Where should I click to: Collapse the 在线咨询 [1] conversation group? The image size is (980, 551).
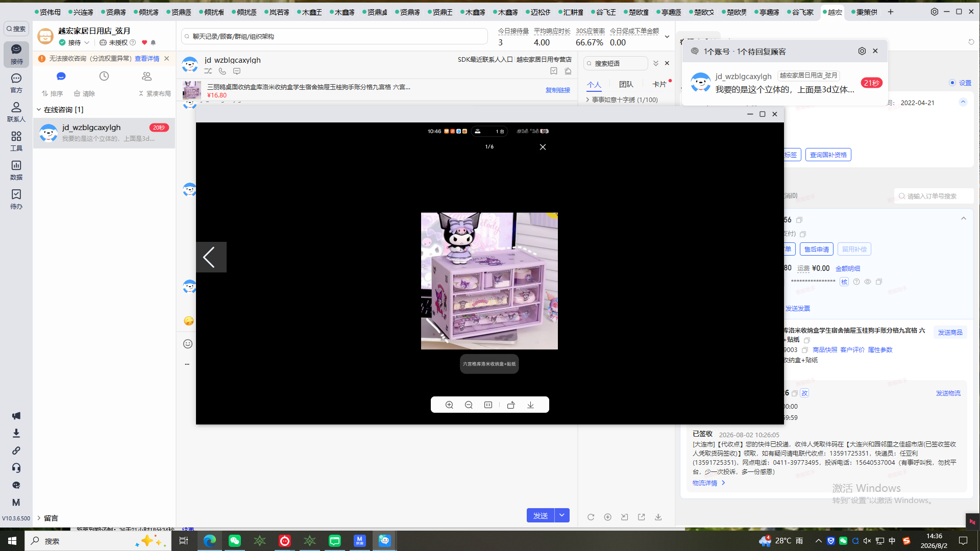coord(39,110)
